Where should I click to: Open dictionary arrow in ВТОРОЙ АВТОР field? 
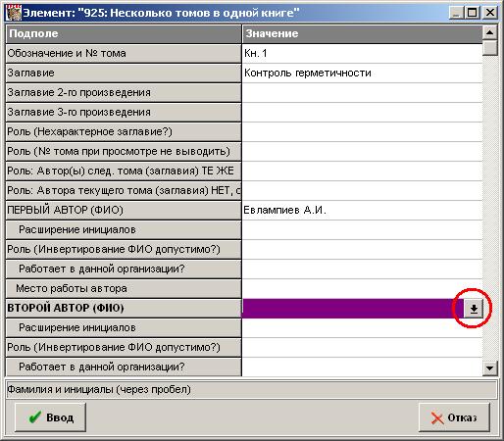(474, 308)
